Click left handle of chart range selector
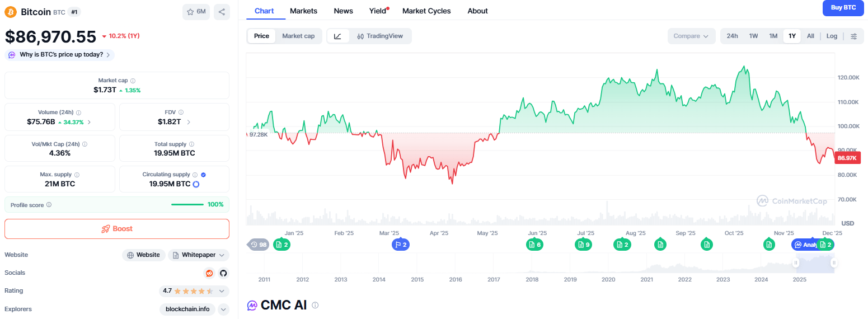This screenshot has width=868, height=319. pyautogui.click(x=796, y=262)
